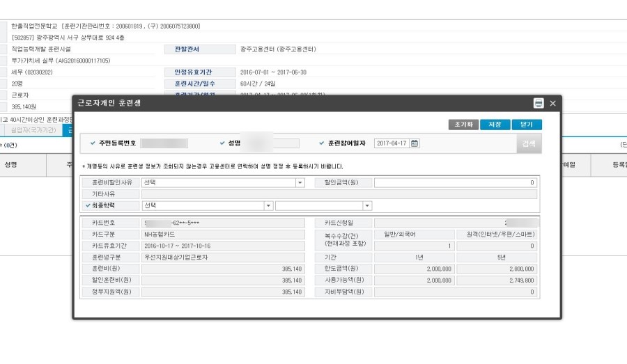Click the 저장 button
This screenshot has width=627, height=364.
tap(495, 125)
